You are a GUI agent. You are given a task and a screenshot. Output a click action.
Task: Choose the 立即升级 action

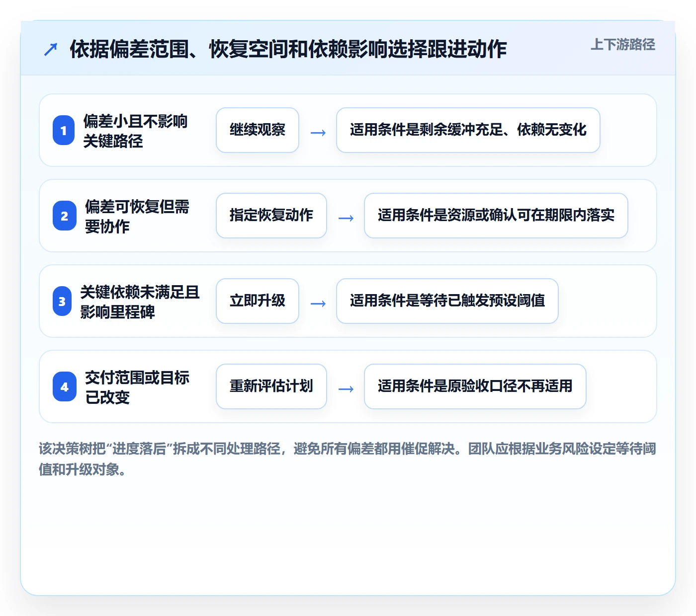258,301
